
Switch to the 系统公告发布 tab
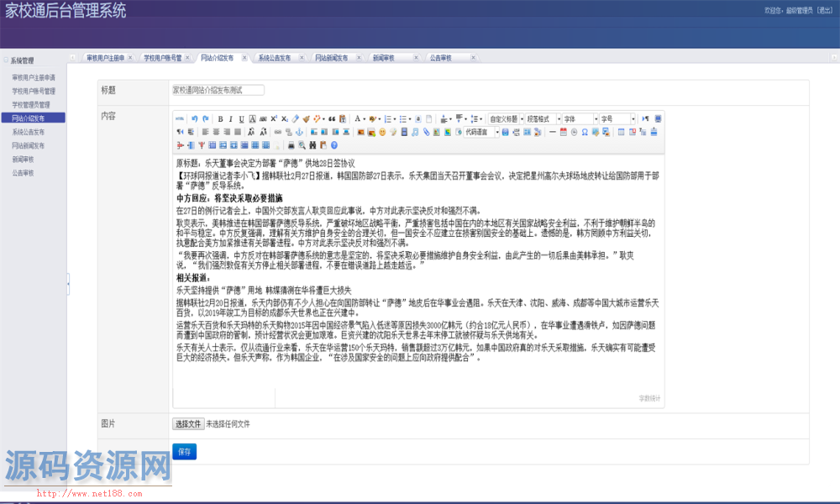(275, 58)
